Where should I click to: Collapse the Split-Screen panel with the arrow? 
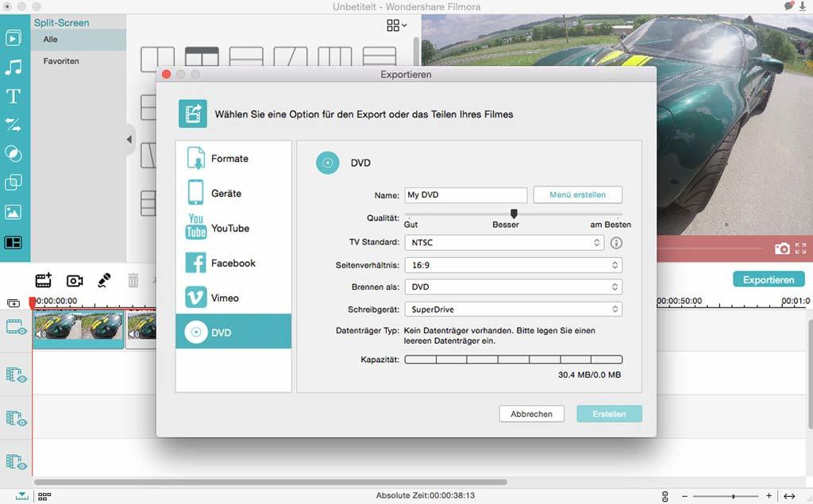point(129,139)
